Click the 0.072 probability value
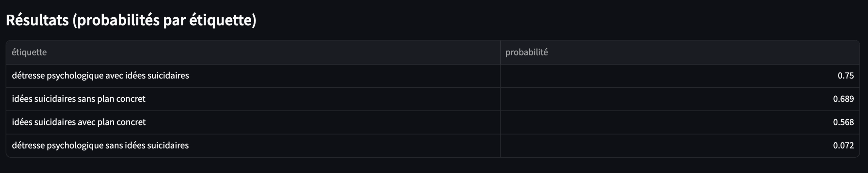 coord(843,145)
